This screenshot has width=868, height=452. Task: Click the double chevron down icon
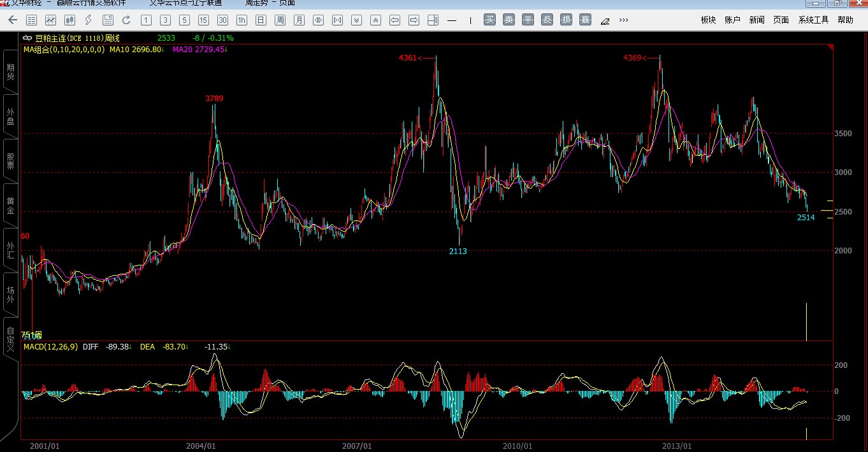(x=356, y=20)
